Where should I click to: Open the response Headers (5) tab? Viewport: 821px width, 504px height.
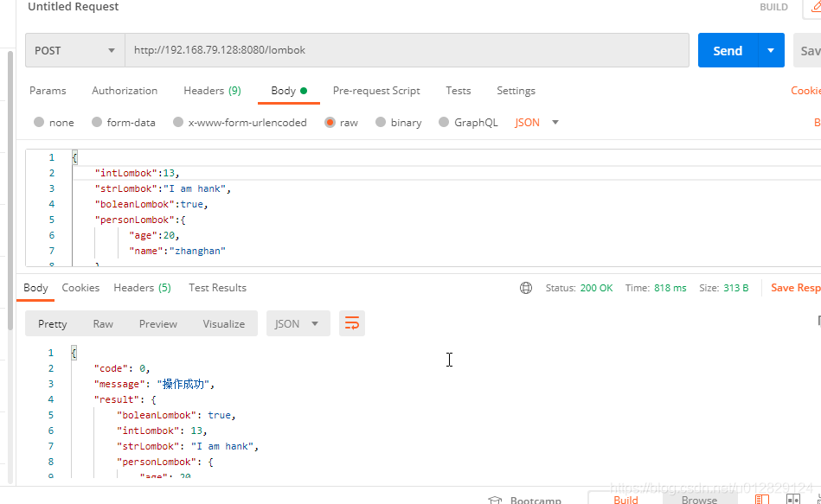143,288
